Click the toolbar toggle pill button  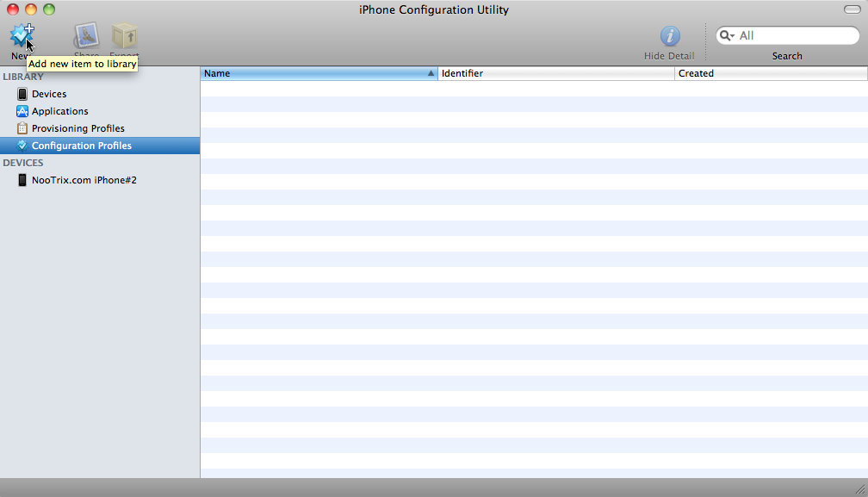tap(852, 9)
